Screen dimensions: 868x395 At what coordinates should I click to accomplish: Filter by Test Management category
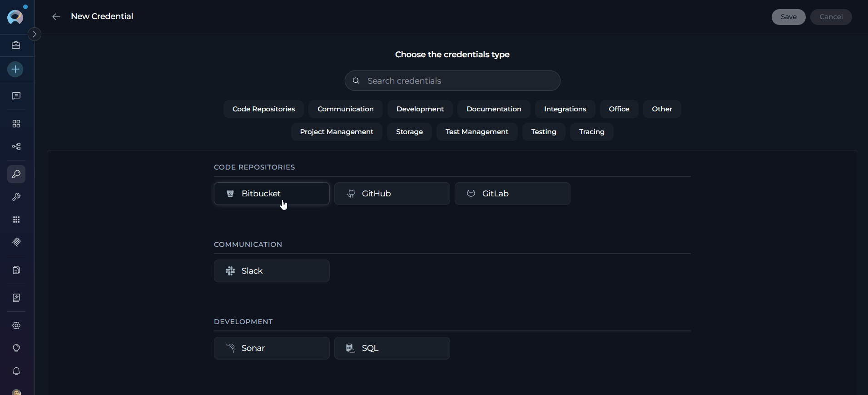(477, 132)
